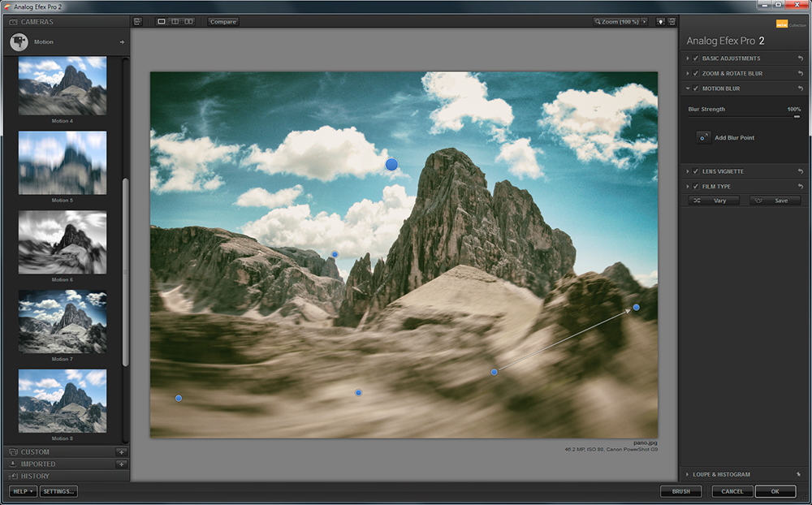Expand the Basic Adjustments section
The image size is (812, 505).
click(x=688, y=58)
